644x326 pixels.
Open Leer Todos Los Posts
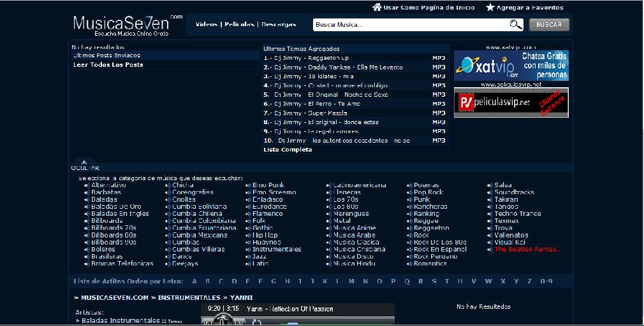tap(108, 64)
